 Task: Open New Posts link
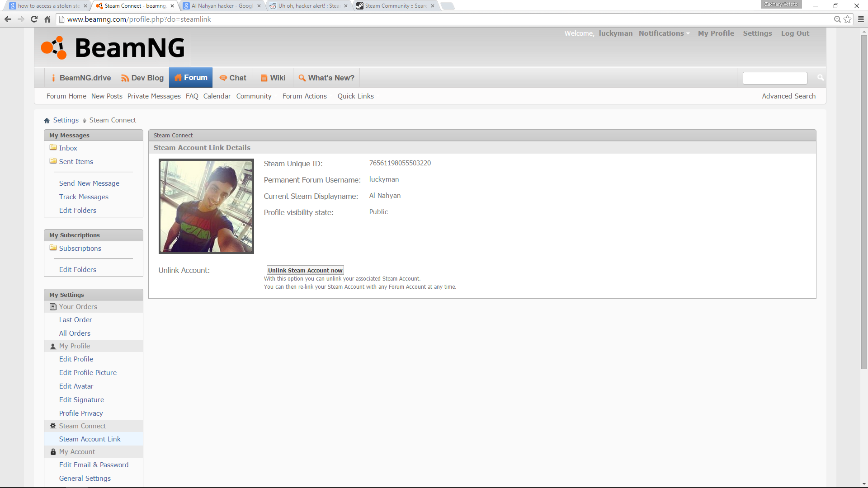click(107, 96)
